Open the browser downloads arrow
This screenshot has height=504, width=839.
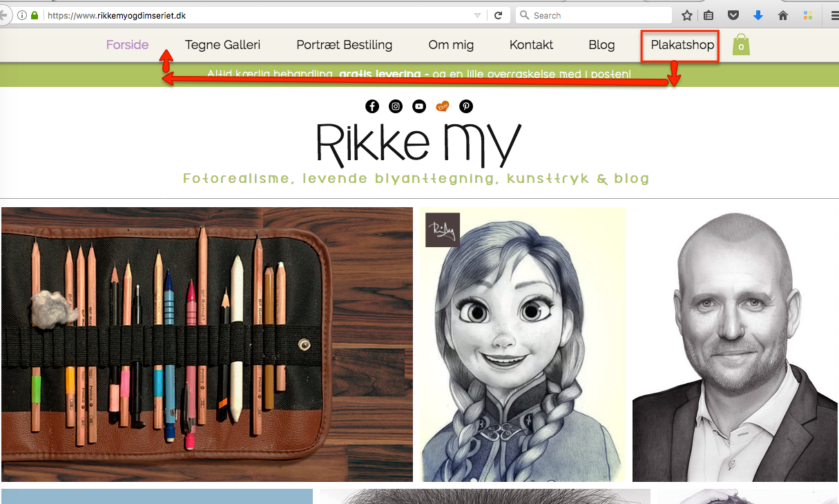pyautogui.click(x=758, y=15)
